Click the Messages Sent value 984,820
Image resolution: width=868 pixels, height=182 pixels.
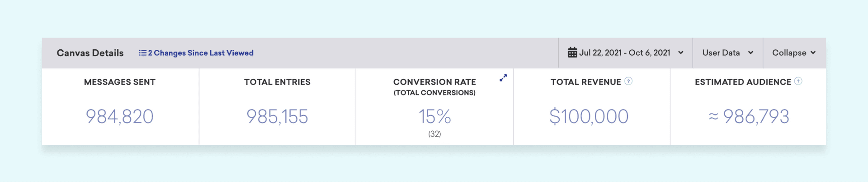[x=120, y=117]
